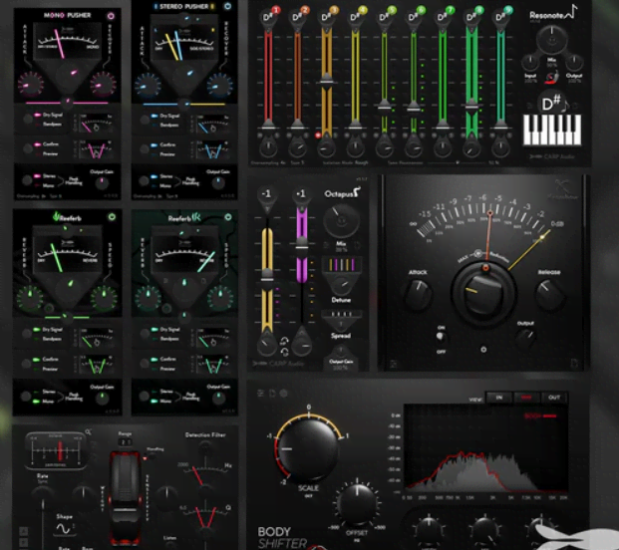
Task: Click the Octopus Mix knob
Action: [x=341, y=222]
